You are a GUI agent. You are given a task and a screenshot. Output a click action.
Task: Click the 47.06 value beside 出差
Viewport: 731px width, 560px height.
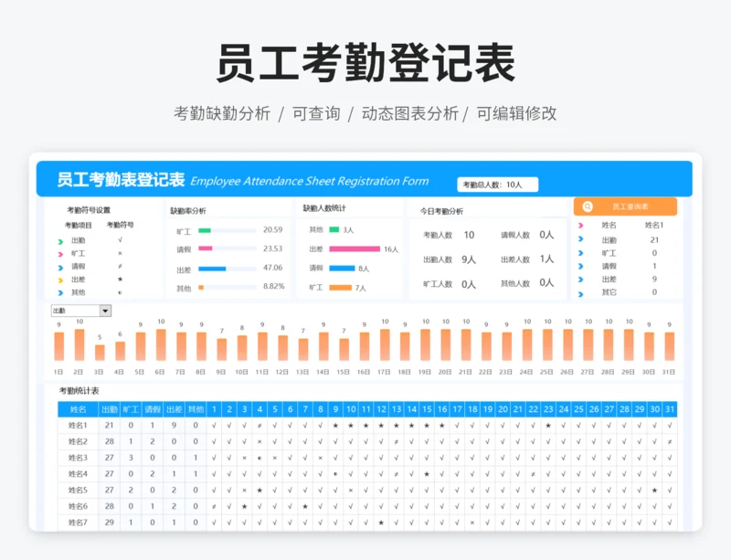coord(272,268)
